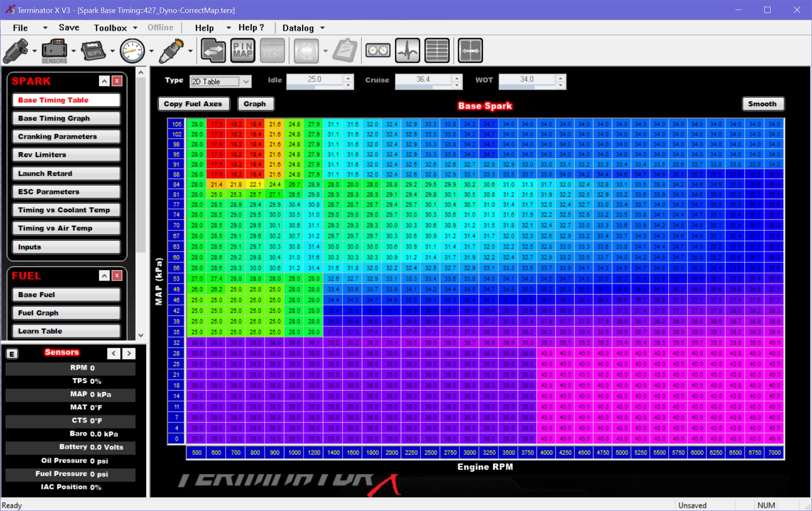Click the grayed circular sync icon
Viewport: 812px width, 511px height.
coord(307,51)
